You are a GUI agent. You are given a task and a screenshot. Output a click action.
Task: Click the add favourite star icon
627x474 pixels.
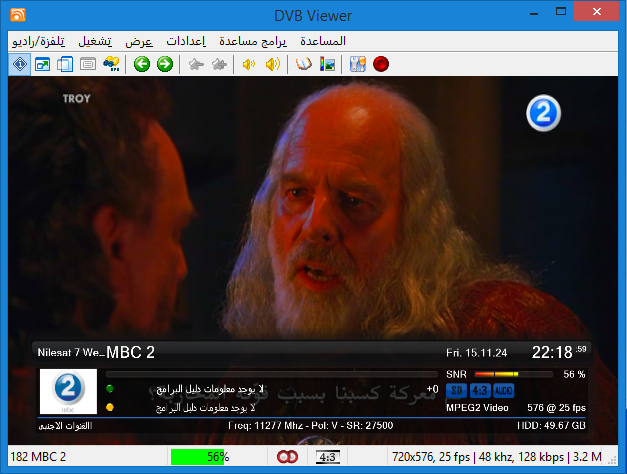219,64
